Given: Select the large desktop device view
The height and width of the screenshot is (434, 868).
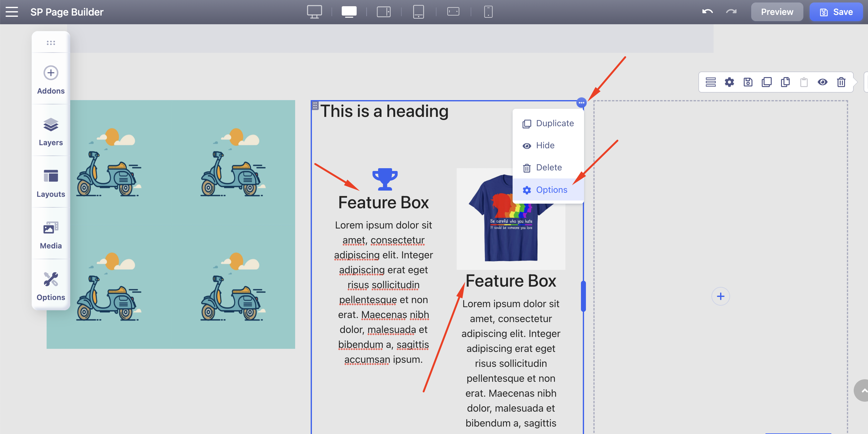Looking at the screenshot, I should click(x=314, y=12).
